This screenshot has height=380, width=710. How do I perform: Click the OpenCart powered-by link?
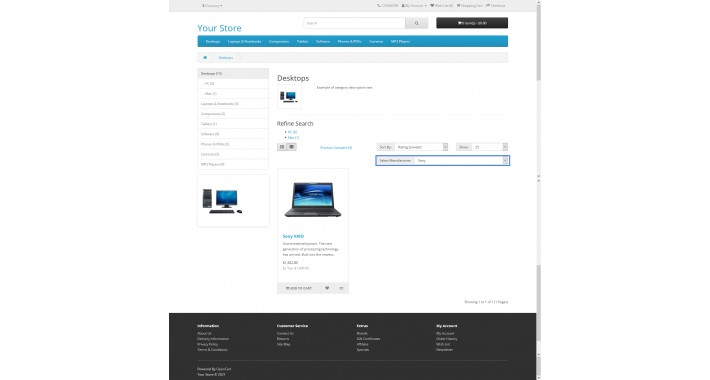point(224,369)
